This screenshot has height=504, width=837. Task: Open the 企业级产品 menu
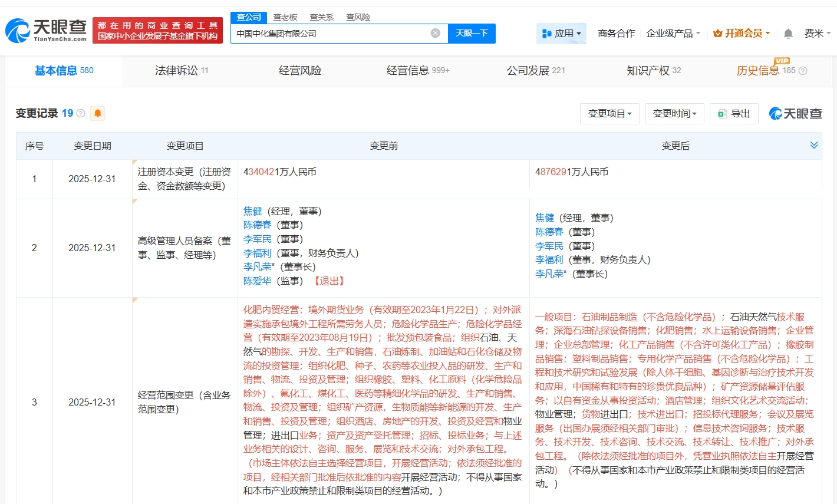(673, 34)
